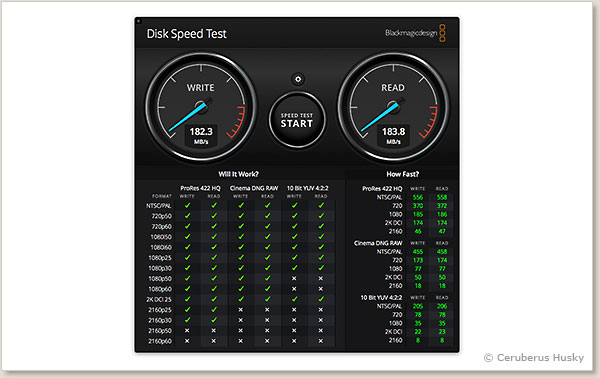This screenshot has width=600, height=378.
Task: Click the 1080p30 format row label
Action: [x=160, y=268]
